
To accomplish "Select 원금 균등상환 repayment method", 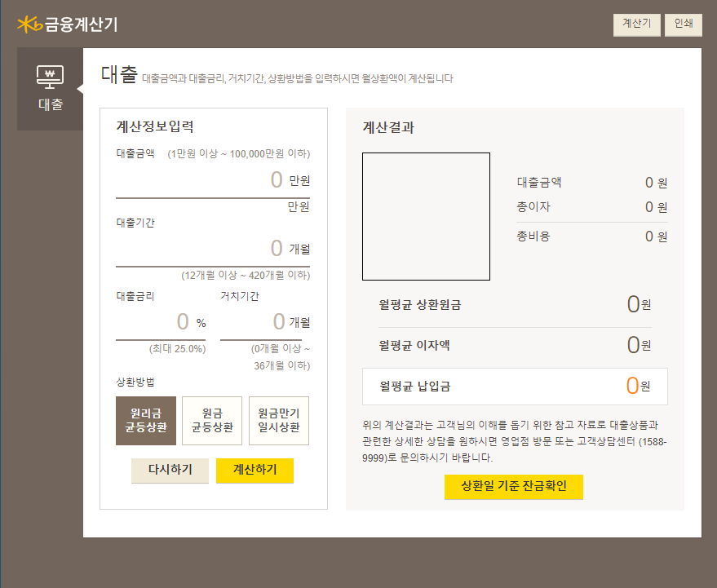I will pyautogui.click(x=211, y=420).
